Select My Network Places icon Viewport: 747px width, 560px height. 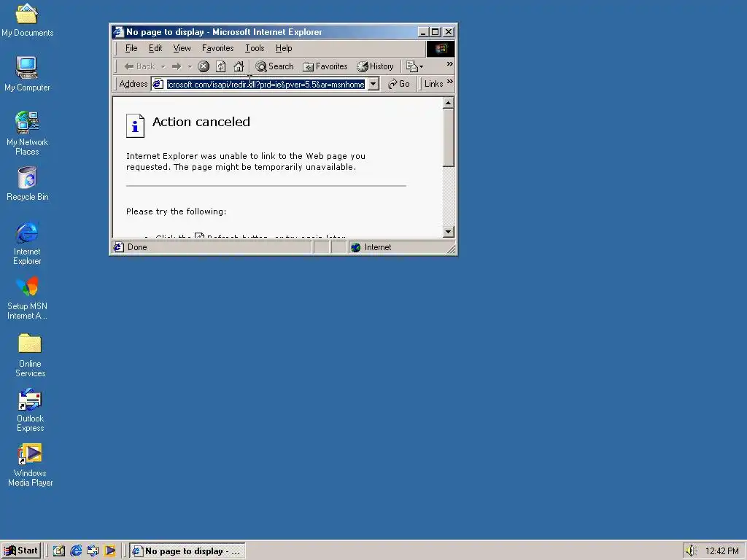pyautogui.click(x=27, y=133)
